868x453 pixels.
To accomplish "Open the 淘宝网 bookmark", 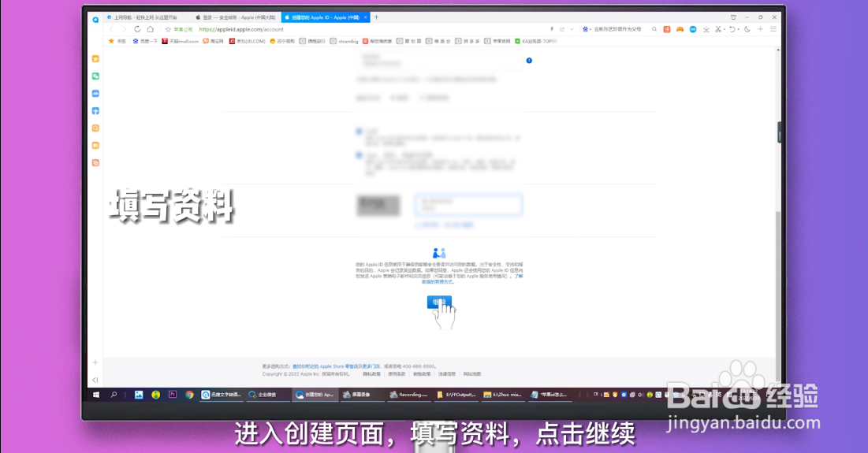I will click(213, 41).
